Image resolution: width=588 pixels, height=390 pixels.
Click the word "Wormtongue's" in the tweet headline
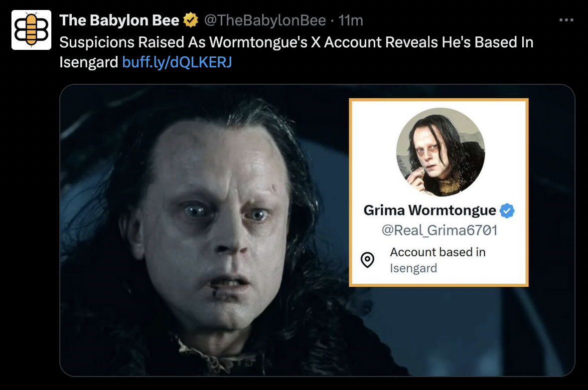[259, 42]
